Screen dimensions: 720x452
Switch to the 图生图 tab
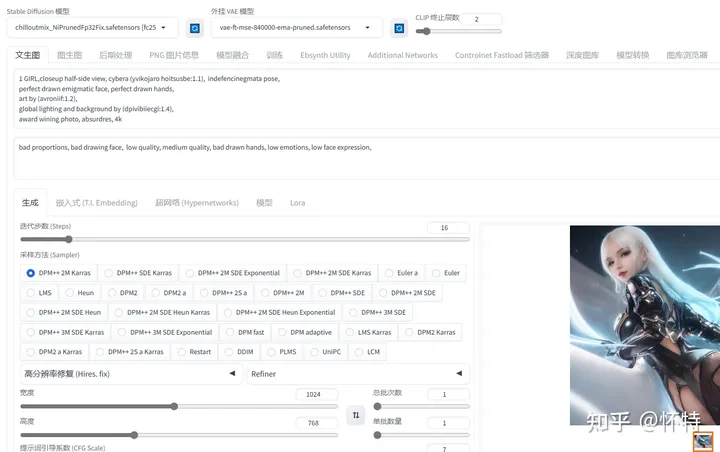[x=69, y=55]
